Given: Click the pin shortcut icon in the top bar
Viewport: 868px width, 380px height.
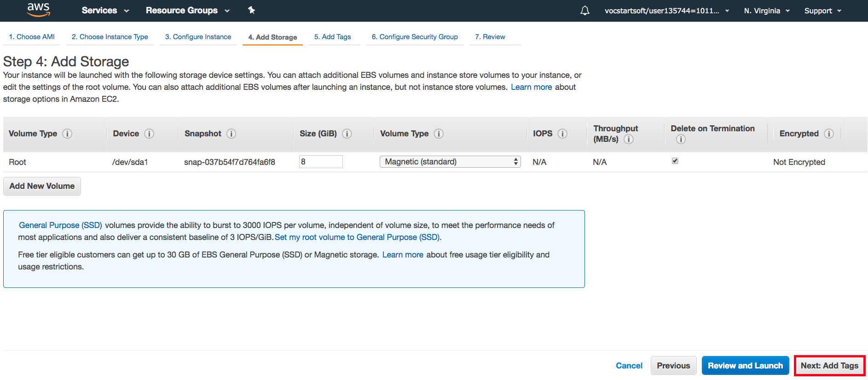Looking at the screenshot, I should (251, 10).
